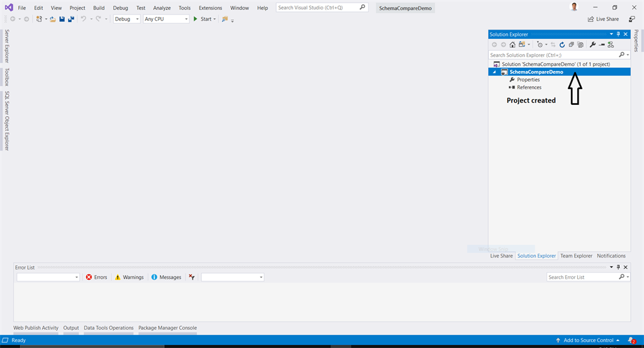Image resolution: width=644 pixels, height=348 pixels.
Task: Click Sync with Active Document icon
Action: tap(553, 45)
